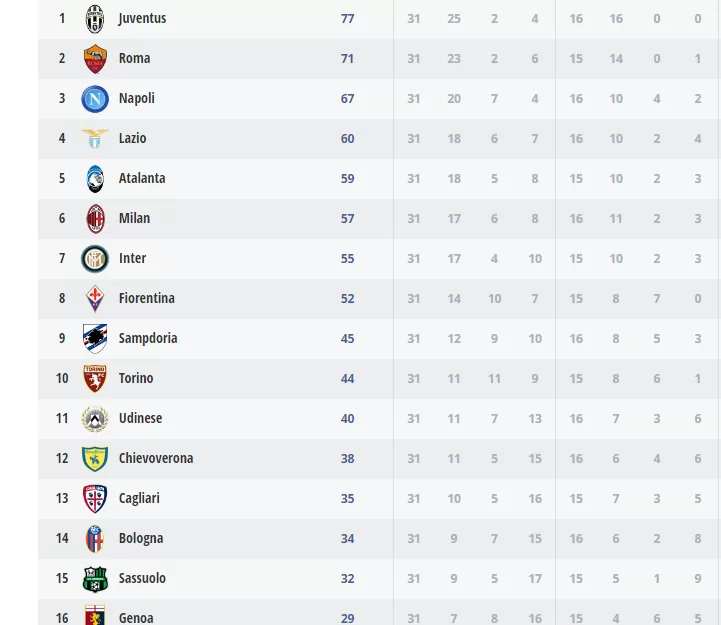Click the Chievoverona club crest
Screen dimensions: 721x625
pos(95,459)
